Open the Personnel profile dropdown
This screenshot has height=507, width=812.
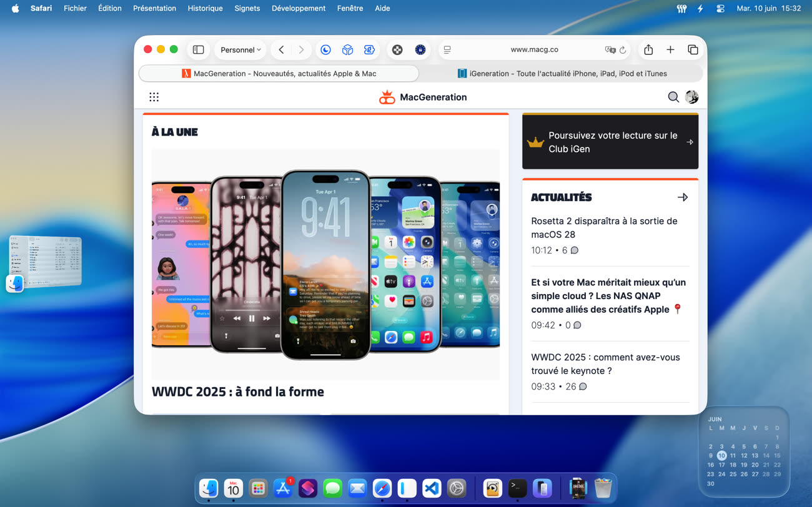pyautogui.click(x=241, y=50)
